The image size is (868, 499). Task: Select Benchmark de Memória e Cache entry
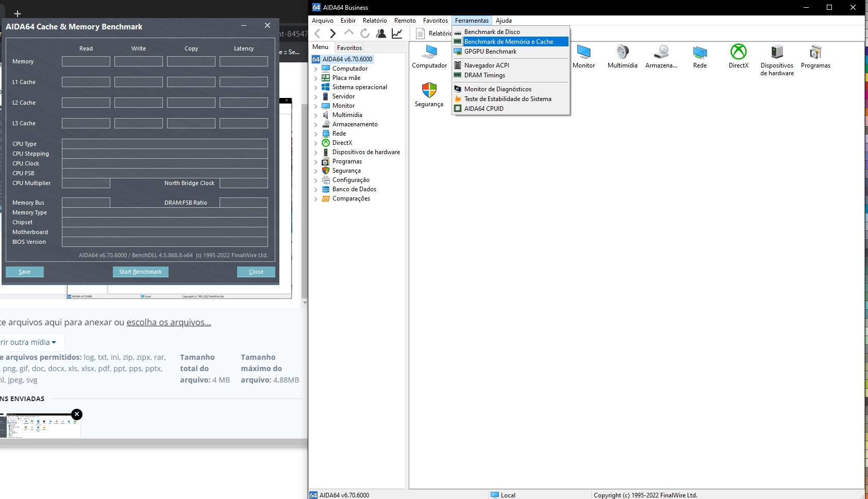coord(511,42)
